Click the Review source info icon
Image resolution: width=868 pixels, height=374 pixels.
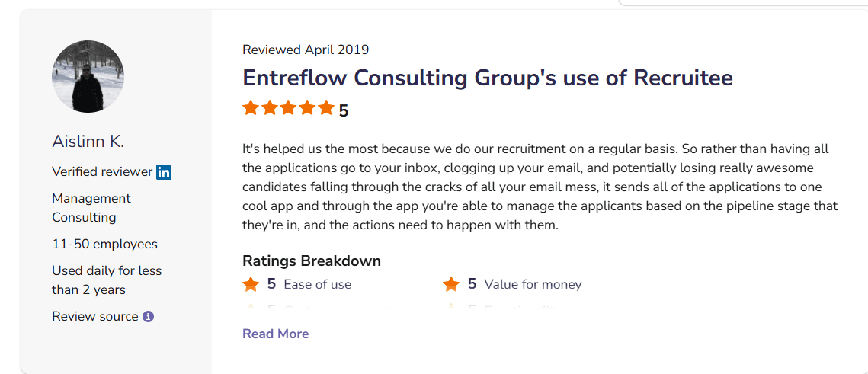click(149, 316)
